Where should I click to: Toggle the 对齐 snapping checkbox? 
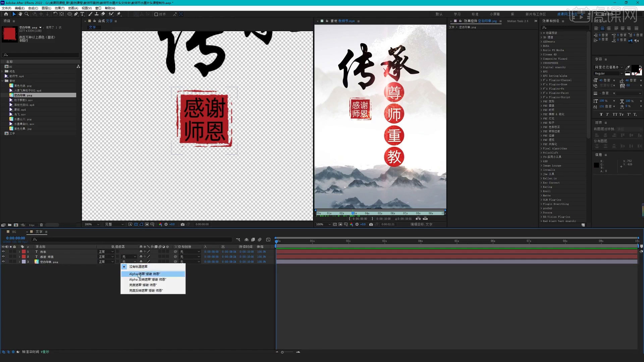click(x=156, y=14)
